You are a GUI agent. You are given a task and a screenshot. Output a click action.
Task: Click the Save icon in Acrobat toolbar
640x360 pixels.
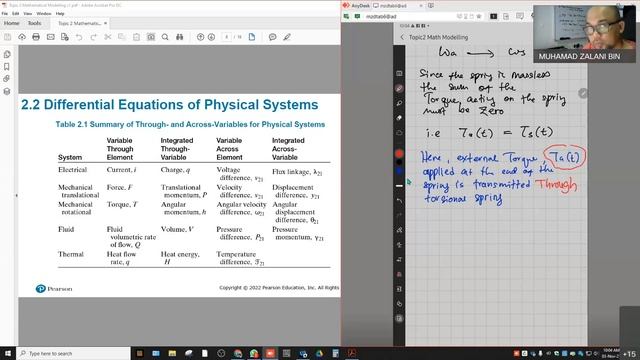click(8, 37)
